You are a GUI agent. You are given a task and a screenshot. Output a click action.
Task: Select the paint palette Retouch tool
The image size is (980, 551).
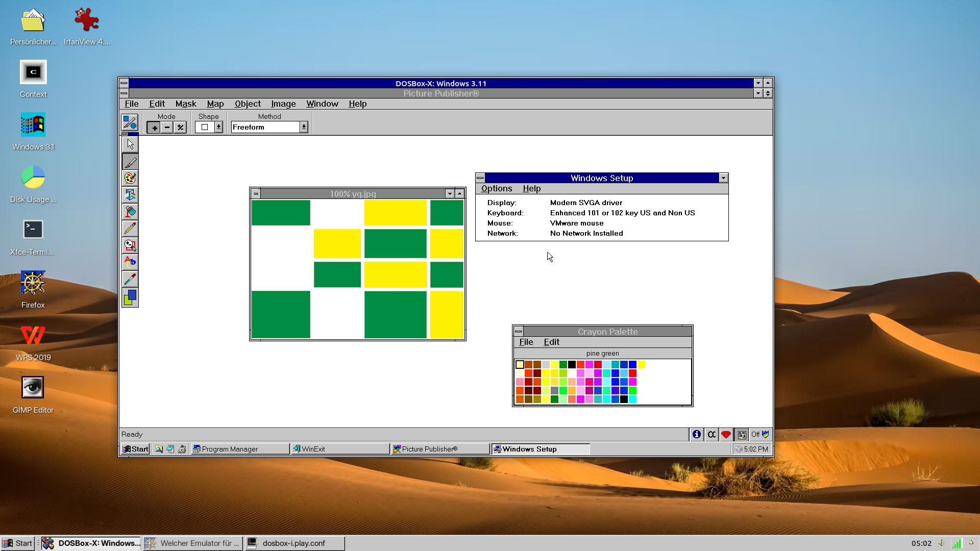coord(130,178)
